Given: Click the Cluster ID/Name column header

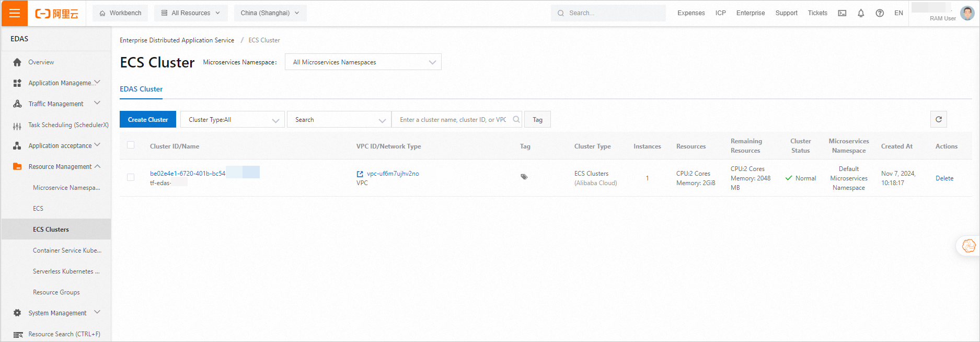Looking at the screenshot, I should [175, 146].
